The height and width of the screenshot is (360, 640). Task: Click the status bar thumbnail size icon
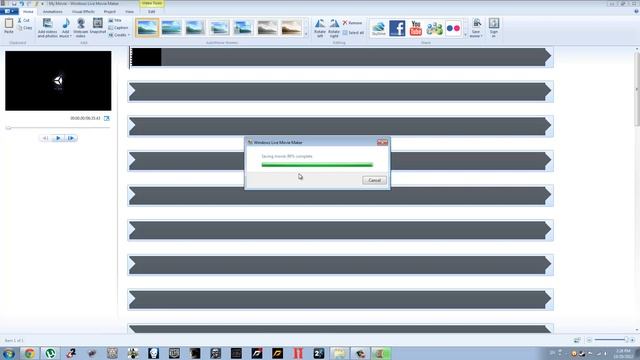577,340
